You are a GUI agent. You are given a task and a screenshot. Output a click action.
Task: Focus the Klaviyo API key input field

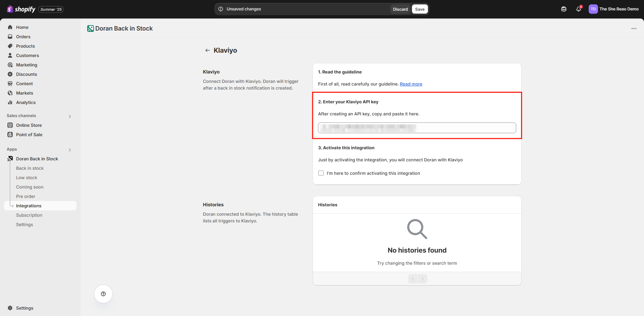click(x=417, y=128)
